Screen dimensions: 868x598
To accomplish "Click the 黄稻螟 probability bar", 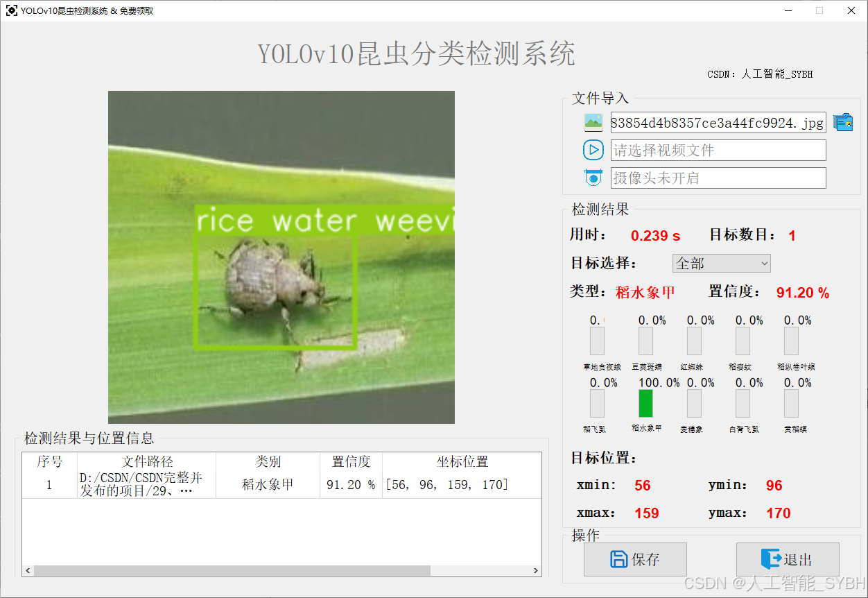I will point(791,404).
